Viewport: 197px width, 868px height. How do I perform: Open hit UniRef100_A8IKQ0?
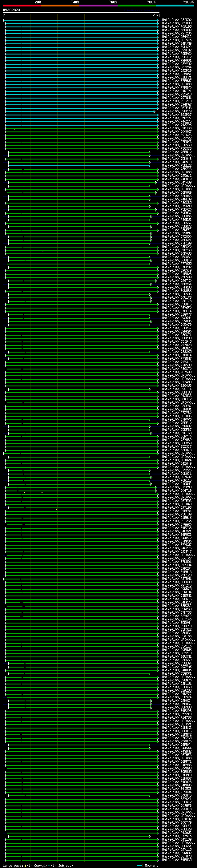tap(176, 20)
